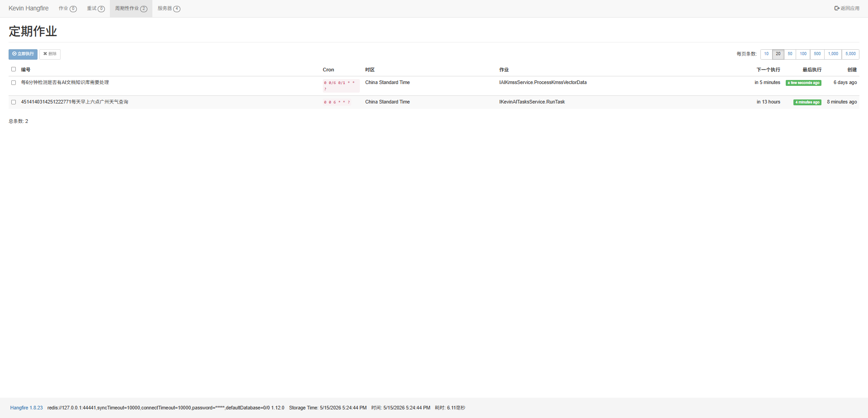
Task: Click cron expression 0 0/6 0/1 * * ?
Action: [341, 86]
